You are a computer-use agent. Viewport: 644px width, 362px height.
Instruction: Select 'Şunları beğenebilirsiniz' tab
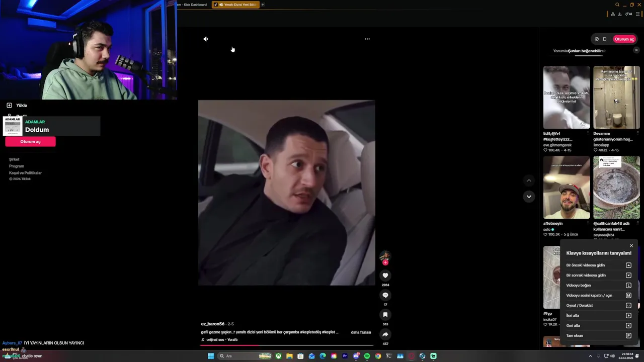point(587,51)
